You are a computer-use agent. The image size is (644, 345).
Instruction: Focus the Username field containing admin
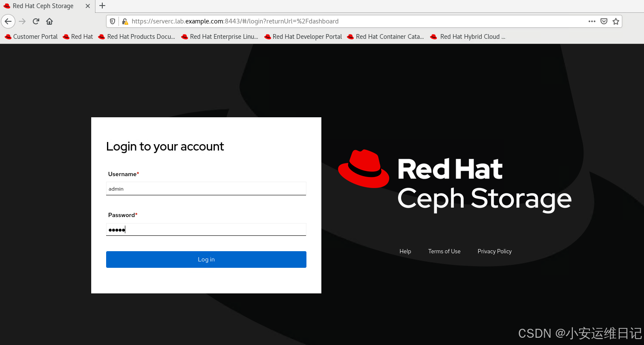click(x=206, y=188)
